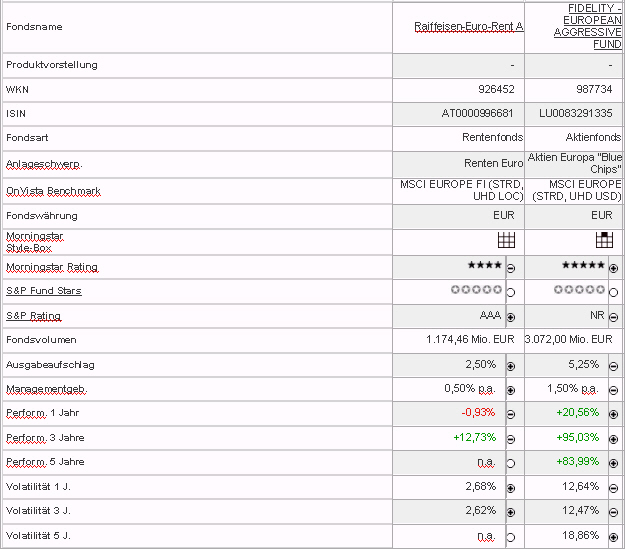Screen dimensions: 625x549
Task: Select ISIN LU0083291335
Action: [x=576, y=113]
